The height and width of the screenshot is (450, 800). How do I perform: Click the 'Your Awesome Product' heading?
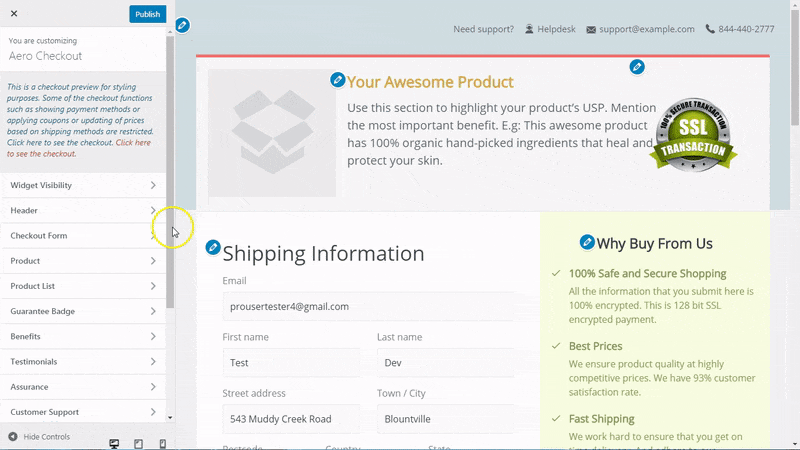430,82
